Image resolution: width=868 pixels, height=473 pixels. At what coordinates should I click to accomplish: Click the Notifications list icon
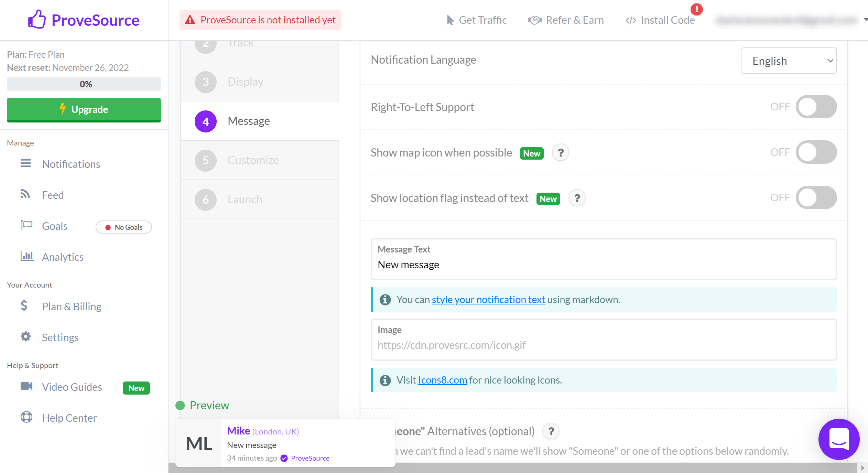tap(25, 163)
